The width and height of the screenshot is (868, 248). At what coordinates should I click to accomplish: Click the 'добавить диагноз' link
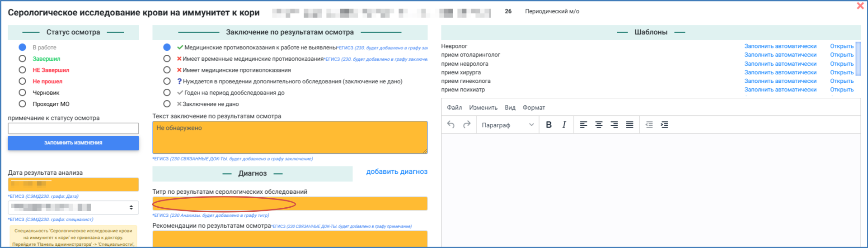coord(396,172)
